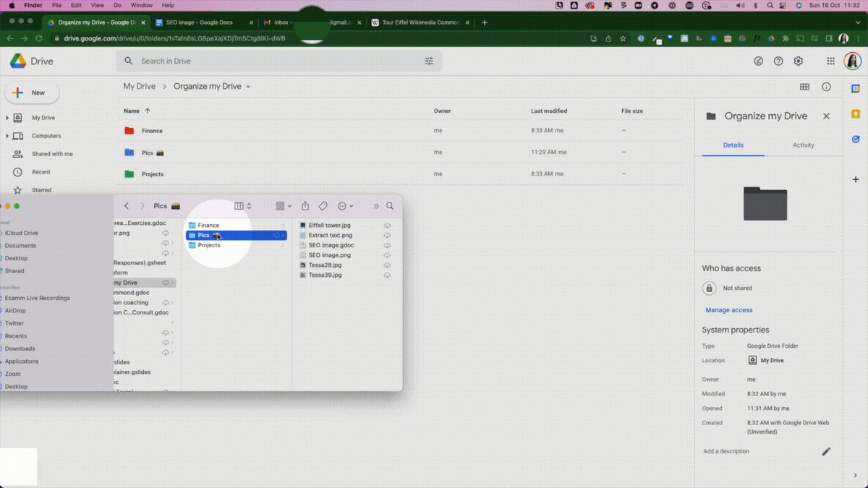This screenshot has width=868, height=488.
Task: Click the Finder search magnifier icon
Action: (390, 206)
